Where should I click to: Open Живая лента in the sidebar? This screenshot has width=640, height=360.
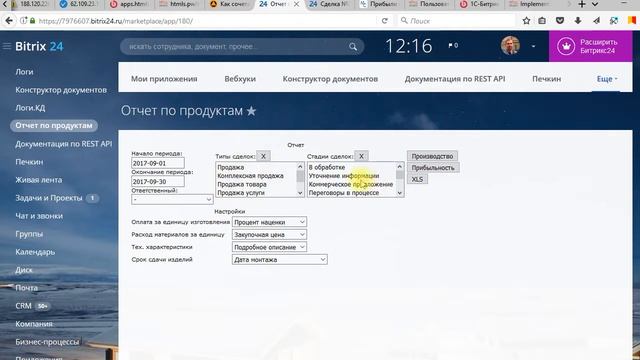[x=39, y=180]
